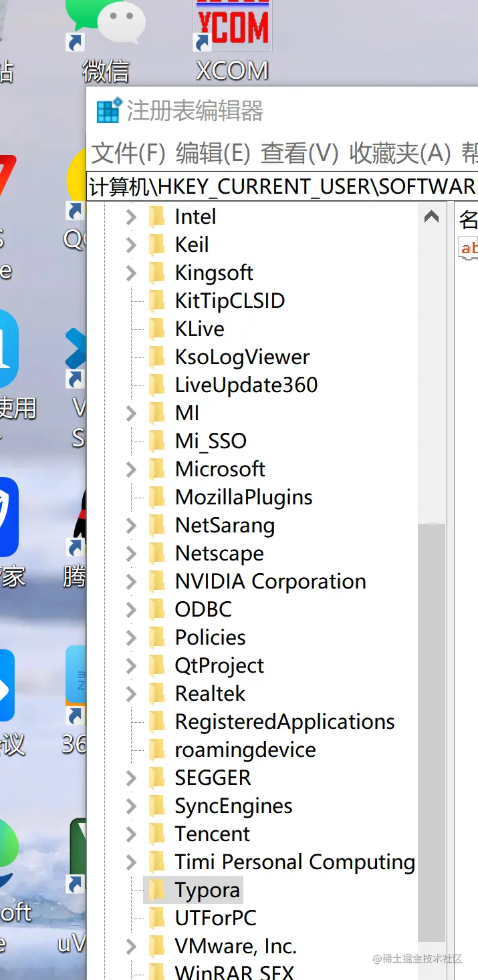The width and height of the screenshot is (478, 980).
Task: Open the 文件(F) menu
Action: click(x=128, y=154)
